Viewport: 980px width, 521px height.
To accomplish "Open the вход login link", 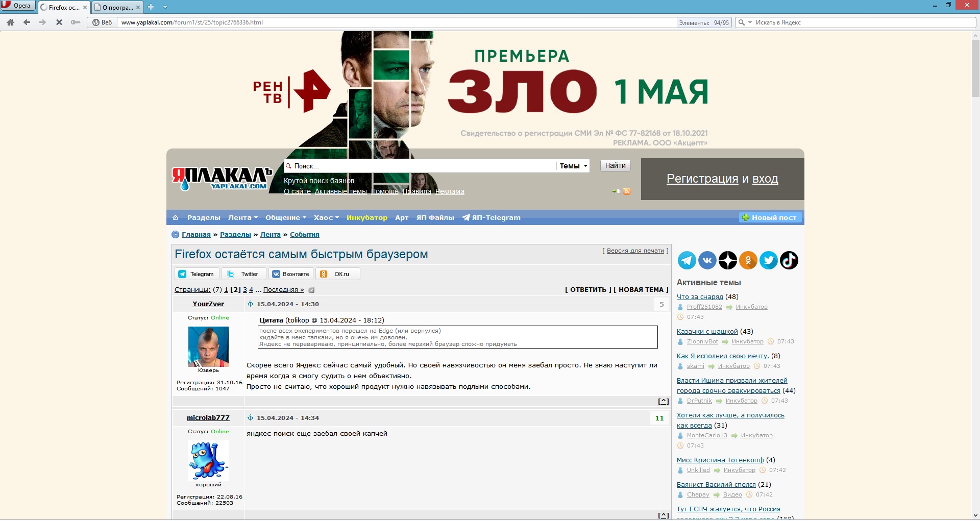I will pos(765,179).
